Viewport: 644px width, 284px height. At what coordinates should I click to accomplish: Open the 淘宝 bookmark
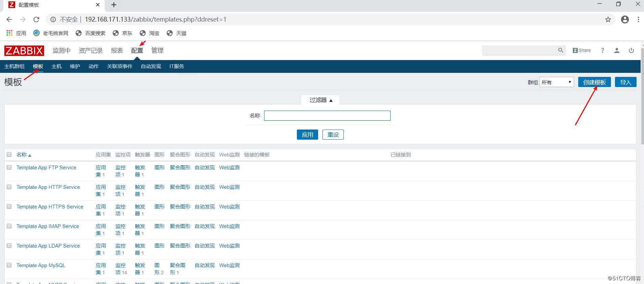point(149,33)
